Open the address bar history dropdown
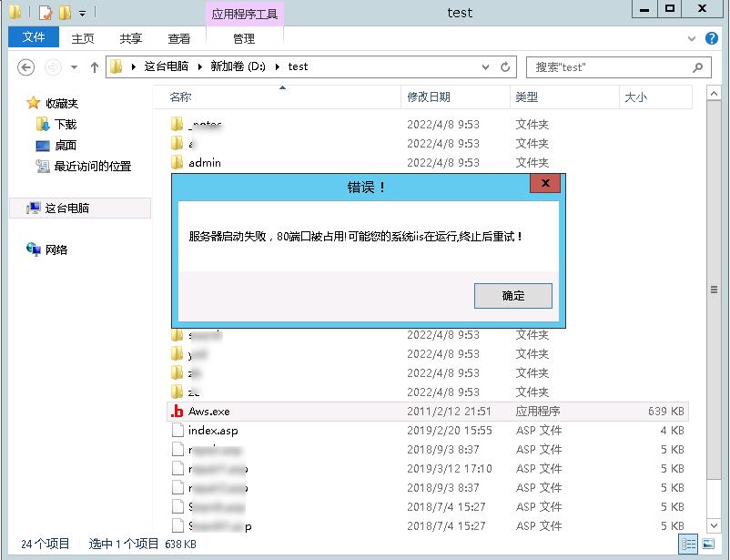This screenshot has height=560, width=730. pos(487,66)
